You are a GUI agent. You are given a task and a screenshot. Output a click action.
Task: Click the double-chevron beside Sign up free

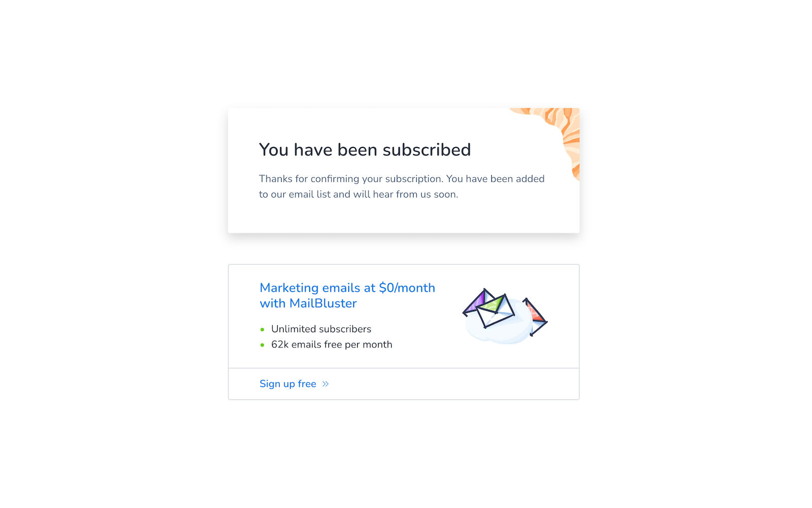(326, 384)
